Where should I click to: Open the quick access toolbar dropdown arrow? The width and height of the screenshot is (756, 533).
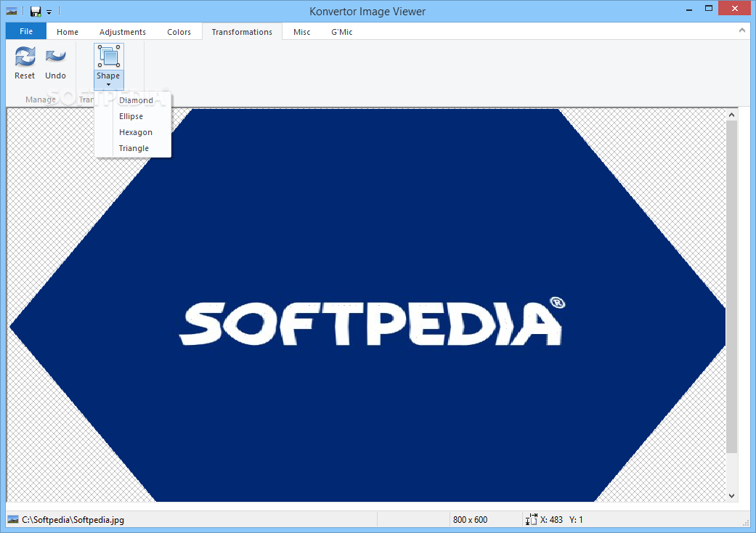49,12
